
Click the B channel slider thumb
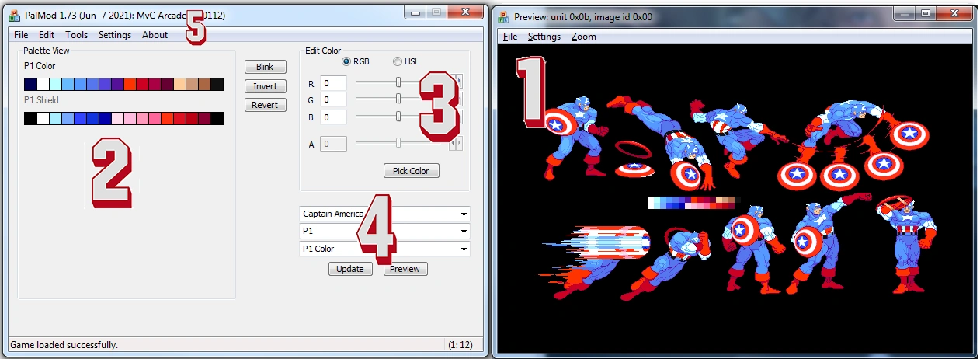pyautogui.click(x=398, y=117)
